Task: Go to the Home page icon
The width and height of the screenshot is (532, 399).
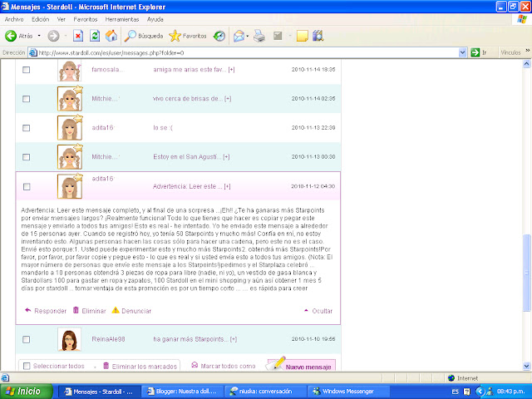Action: (x=111, y=36)
